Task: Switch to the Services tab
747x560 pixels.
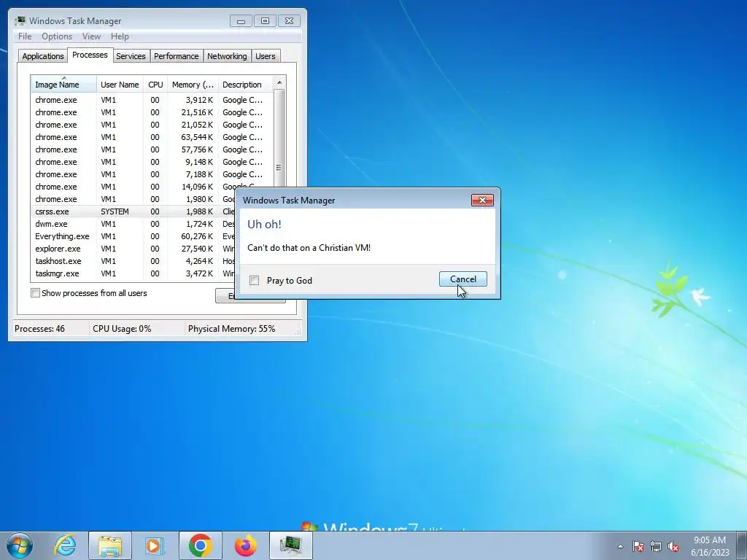Action: tap(131, 55)
